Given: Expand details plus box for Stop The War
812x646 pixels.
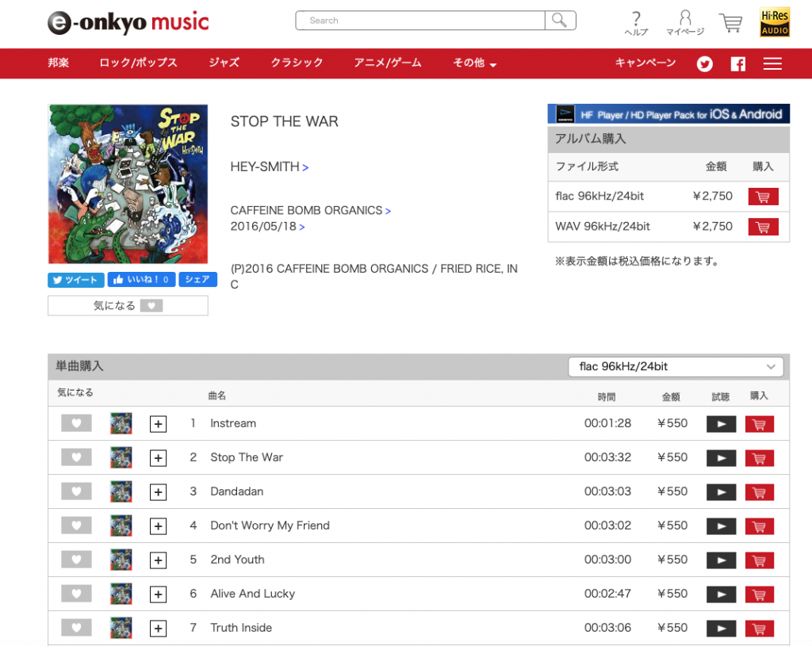Looking at the screenshot, I should (158, 459).
